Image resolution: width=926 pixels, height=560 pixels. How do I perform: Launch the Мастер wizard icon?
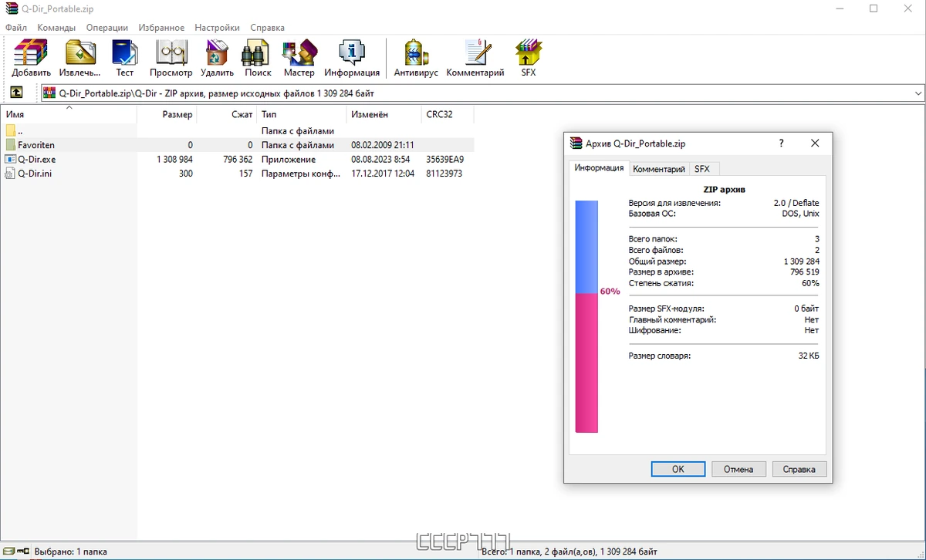[299, 52]
